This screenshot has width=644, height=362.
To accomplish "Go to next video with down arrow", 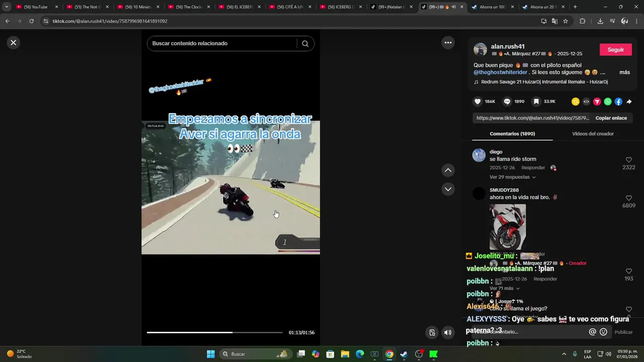I will tap(448, 189).
